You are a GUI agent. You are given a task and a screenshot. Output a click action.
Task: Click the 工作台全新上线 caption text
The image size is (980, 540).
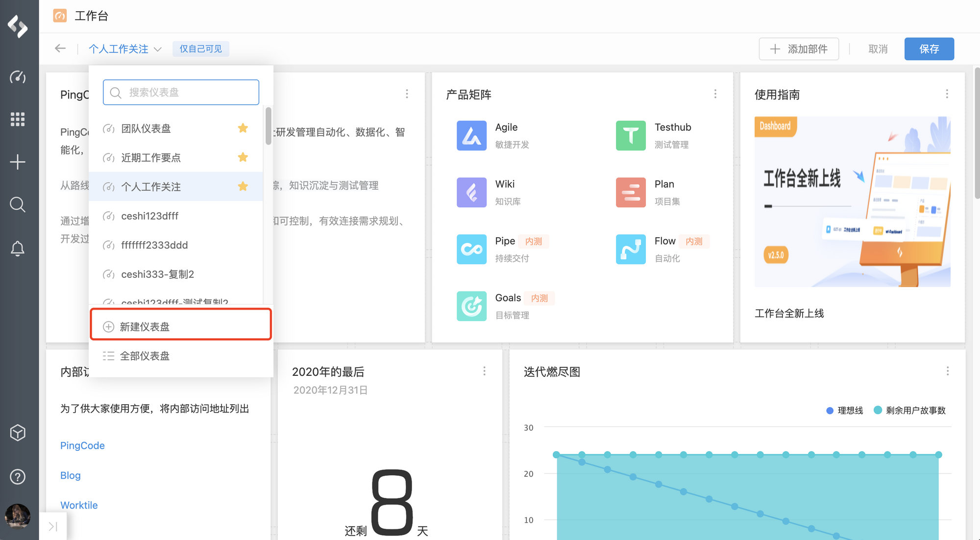click(x=789, y=313)
